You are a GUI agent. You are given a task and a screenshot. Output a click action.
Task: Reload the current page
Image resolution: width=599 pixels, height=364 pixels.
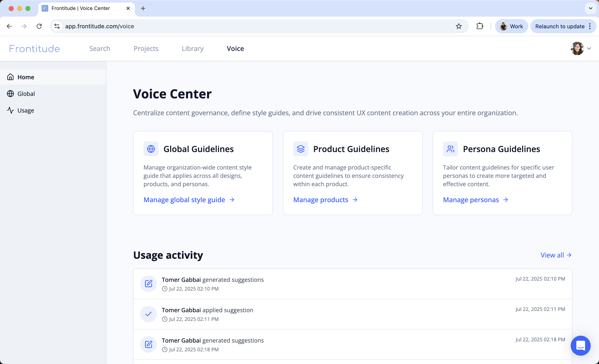click(39, 26)
